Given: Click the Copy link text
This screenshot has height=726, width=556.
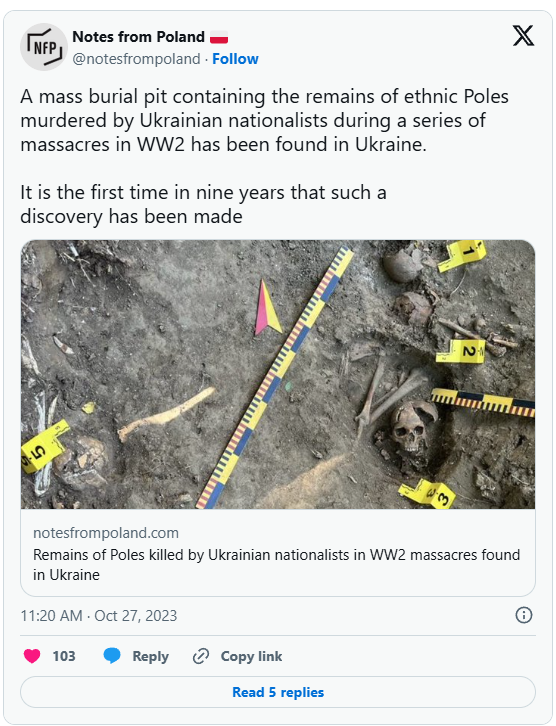Looking at the screenshot, I should pos(251,656).
